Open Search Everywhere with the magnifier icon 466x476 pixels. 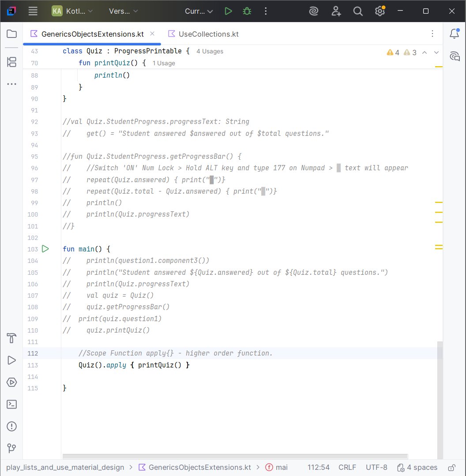point(358,11)
